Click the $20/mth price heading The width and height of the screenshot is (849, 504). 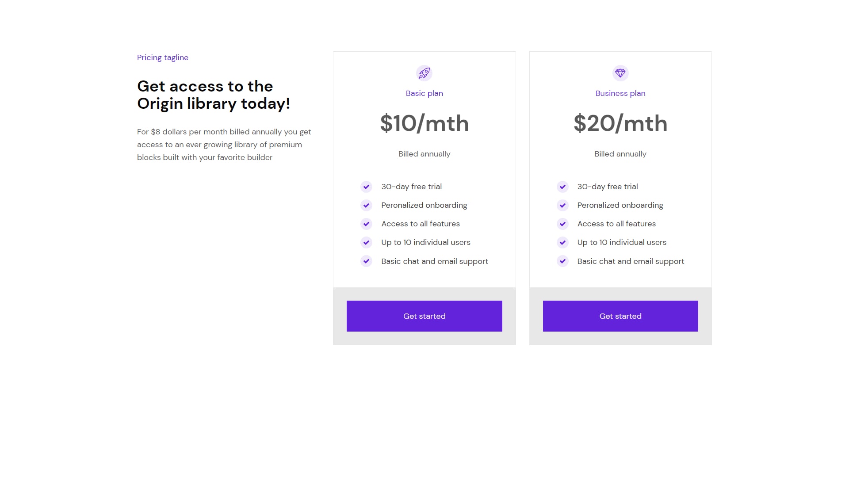620,123
